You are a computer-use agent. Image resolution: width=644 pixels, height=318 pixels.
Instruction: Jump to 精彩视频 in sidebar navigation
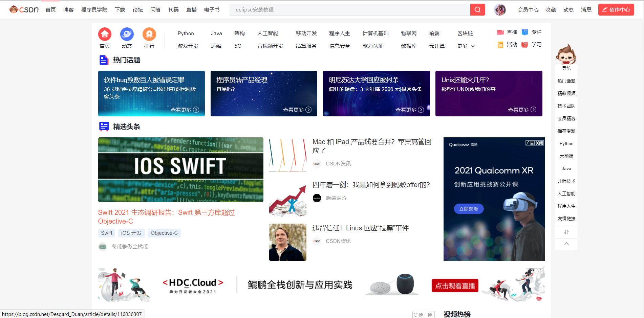coord(566,93)
